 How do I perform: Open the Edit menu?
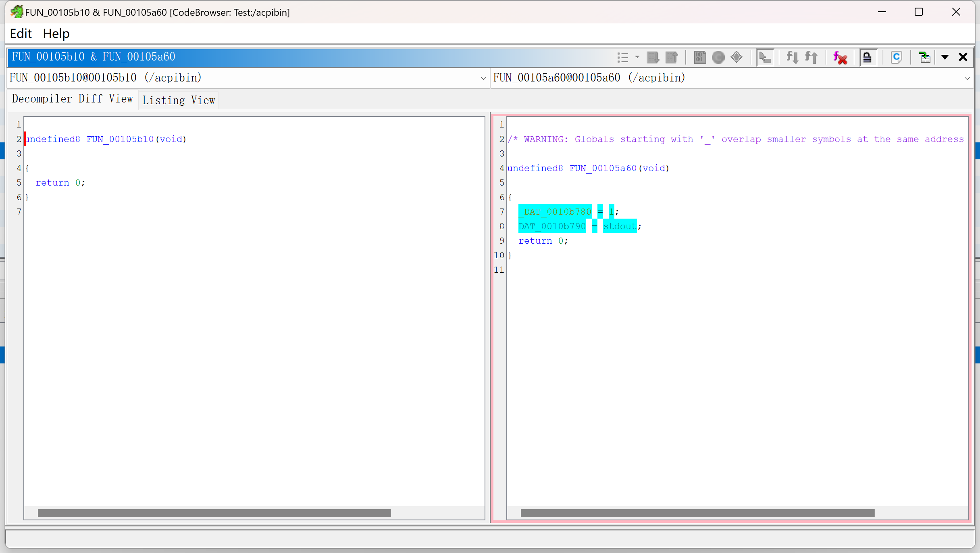(x=21, y=33)
